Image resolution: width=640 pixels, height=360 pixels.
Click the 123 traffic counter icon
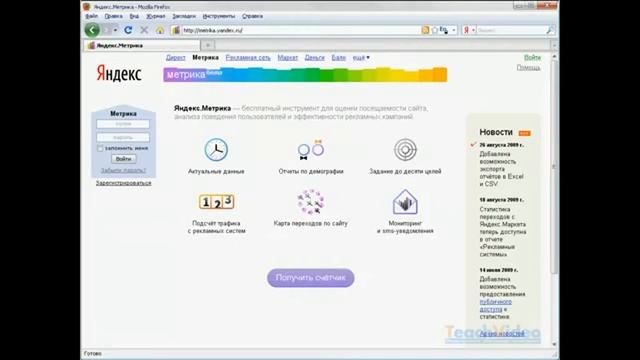pos(216,202)
